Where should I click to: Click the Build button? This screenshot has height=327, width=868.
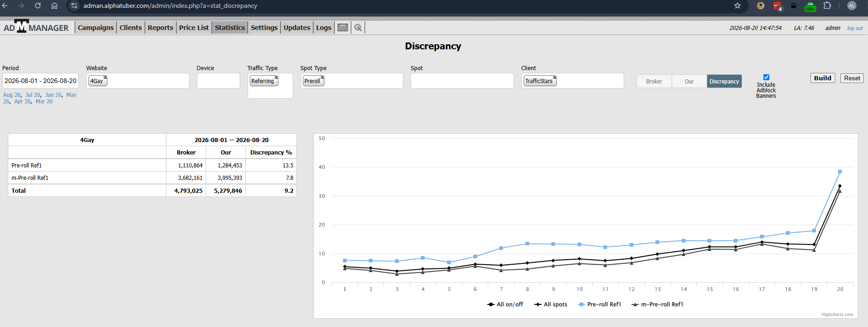tap(822, 78)
